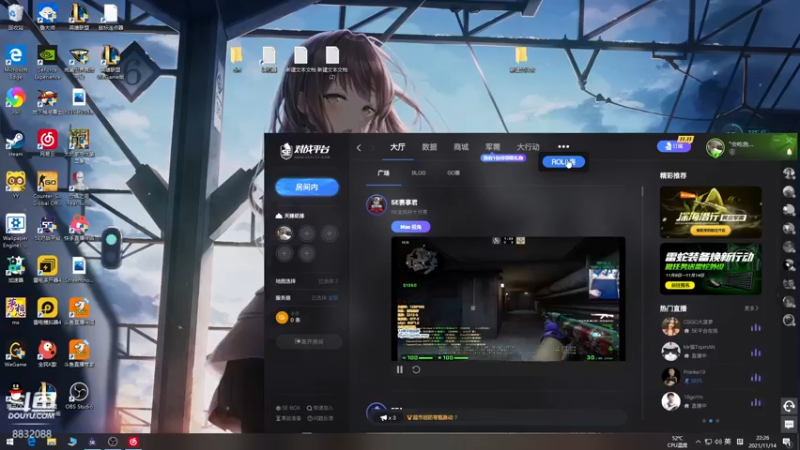Open 服务器 selection
Image resolution: width=800 pixels, height=450 pixels.
point(307,297)
